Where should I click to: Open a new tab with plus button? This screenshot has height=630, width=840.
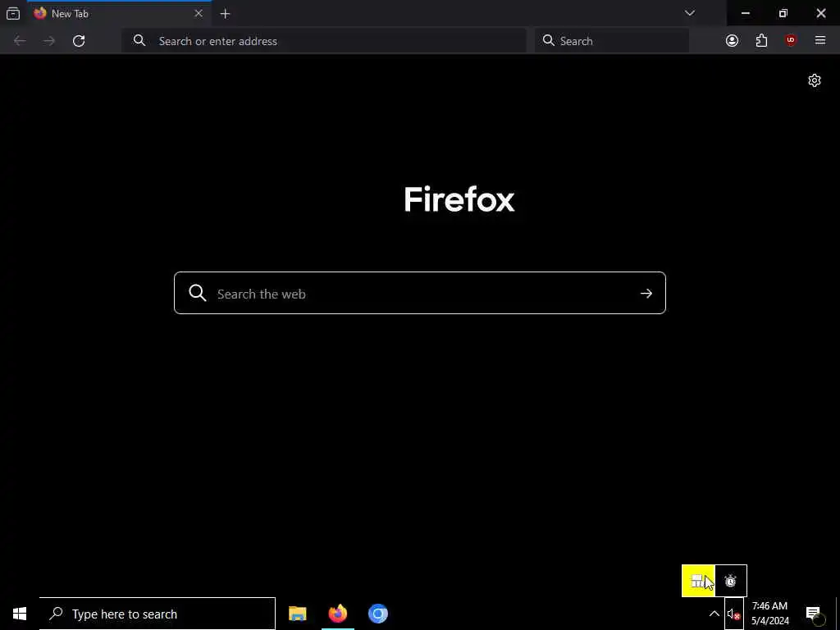click(225, 14)
